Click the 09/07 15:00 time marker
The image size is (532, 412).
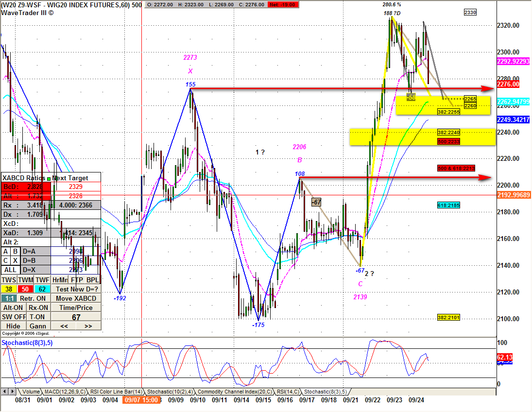coord(141,400)
